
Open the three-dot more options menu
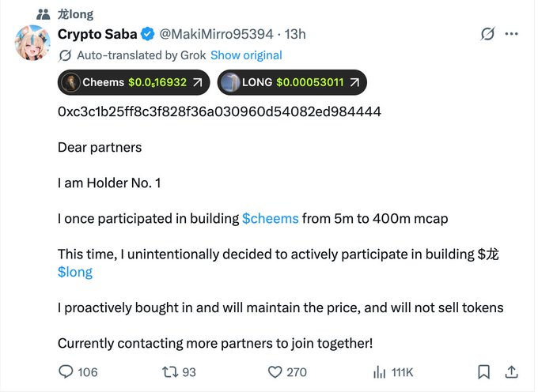pyautogui.click(x=512, y=35)
